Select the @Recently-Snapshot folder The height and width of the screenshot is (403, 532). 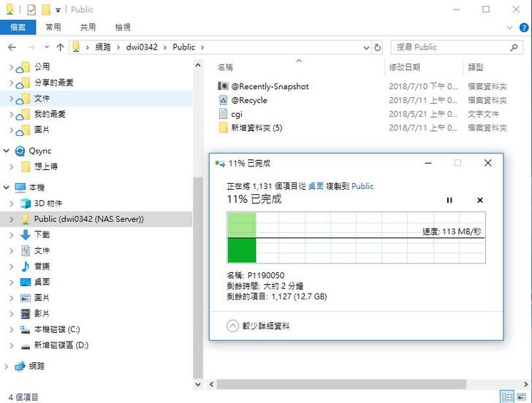(270, 86)
